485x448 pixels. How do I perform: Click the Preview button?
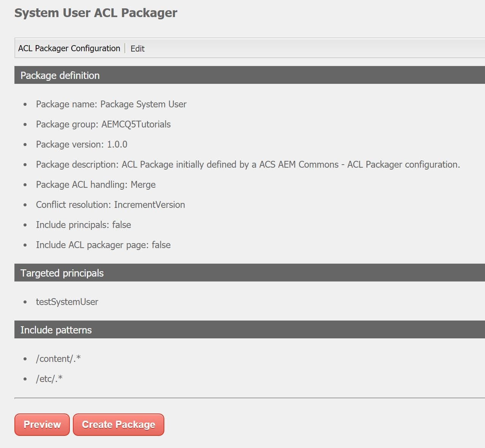coord(42,424)
